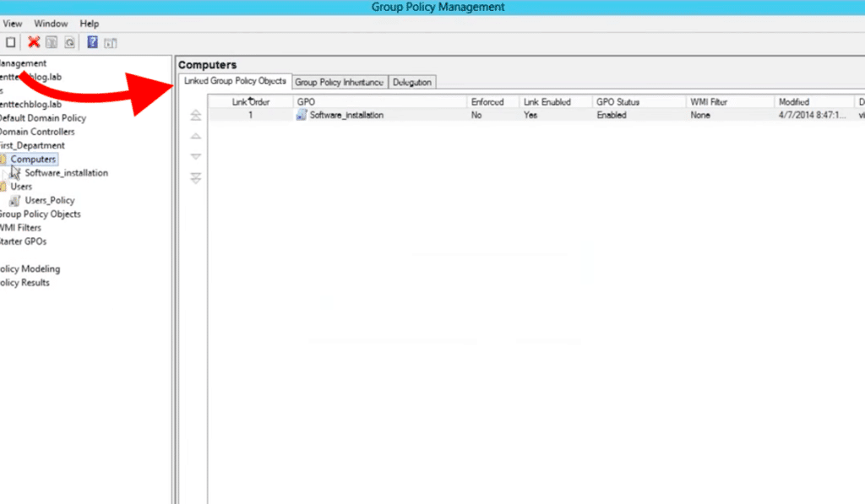Open the Help menu
The width and height of the screenshot is (865, 504).
(89, 24)
